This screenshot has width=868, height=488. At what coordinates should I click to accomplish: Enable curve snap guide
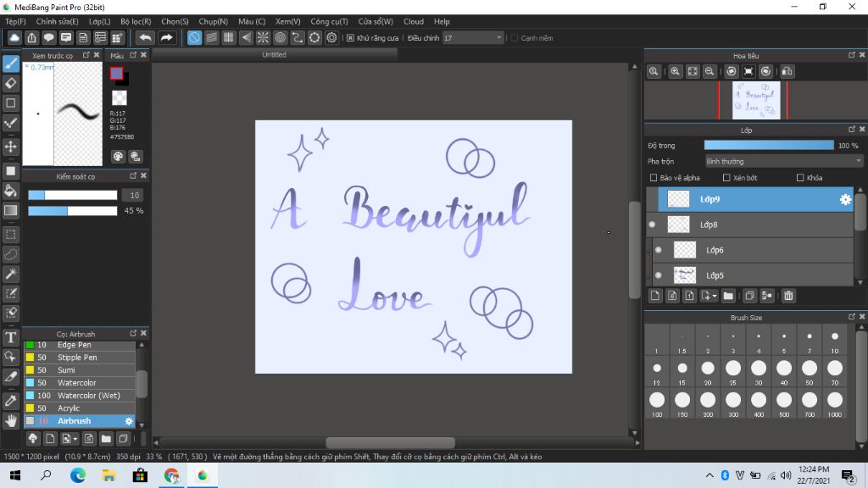(x=298, y=37)
